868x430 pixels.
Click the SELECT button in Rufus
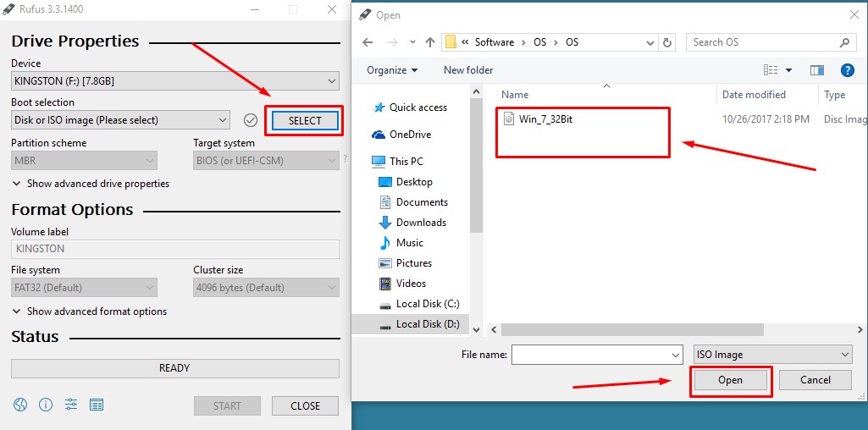[305, 121]
